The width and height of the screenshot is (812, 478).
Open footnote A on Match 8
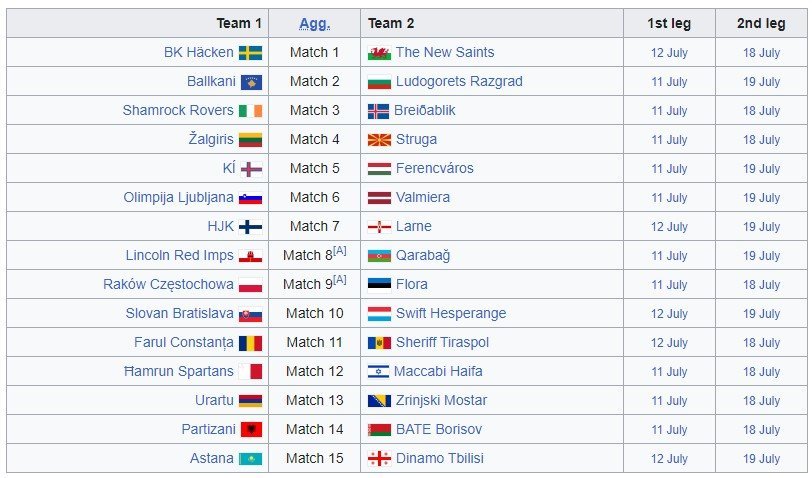pos(340,250)
